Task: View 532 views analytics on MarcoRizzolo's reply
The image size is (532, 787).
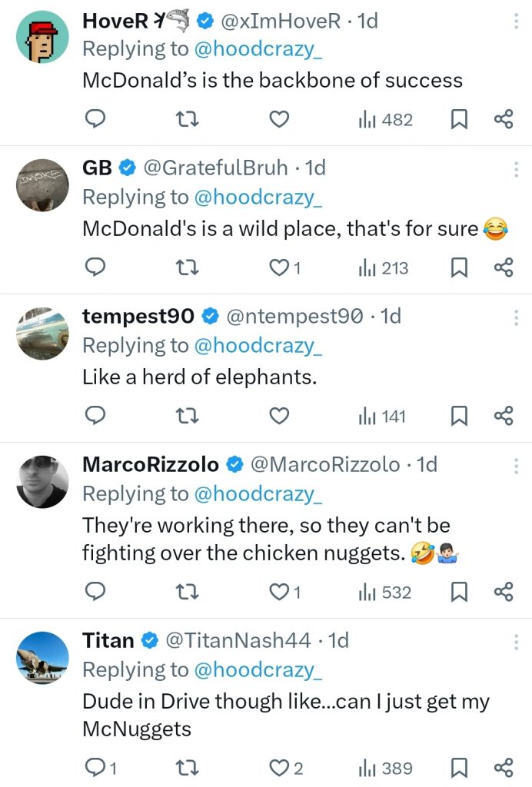Action: click(x=385, y=593)
